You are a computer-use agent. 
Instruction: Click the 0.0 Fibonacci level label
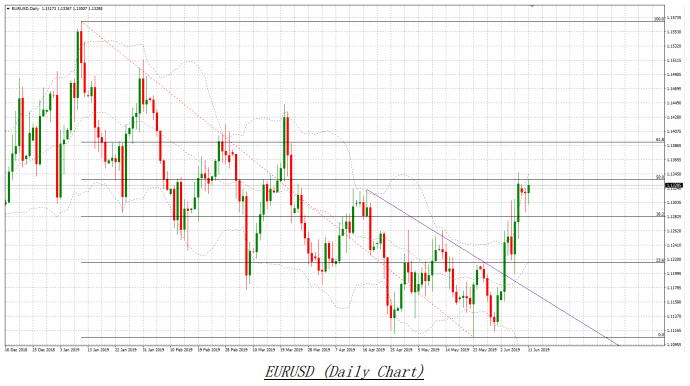pyautogui.click(x=661, y=335)
